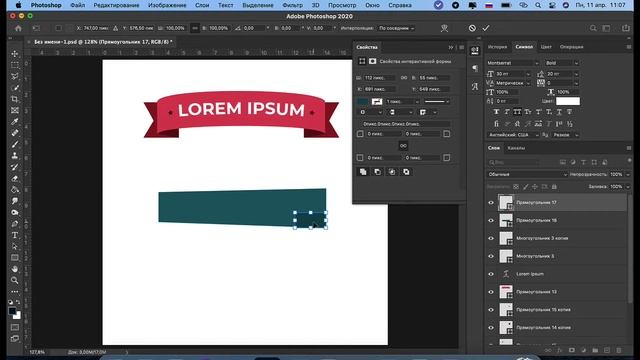Switch to the Цвет tab
This screenshot has width=640, height=360.
pos(546,47)
